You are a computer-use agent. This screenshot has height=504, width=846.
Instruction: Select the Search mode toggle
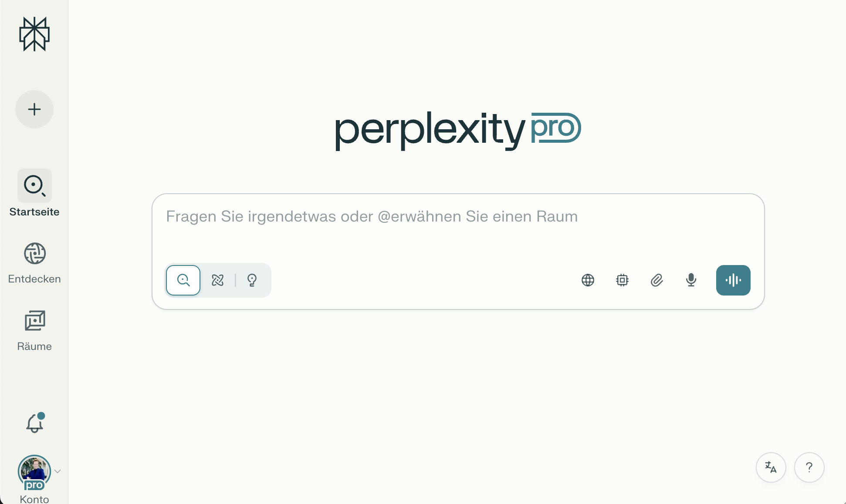183,280
